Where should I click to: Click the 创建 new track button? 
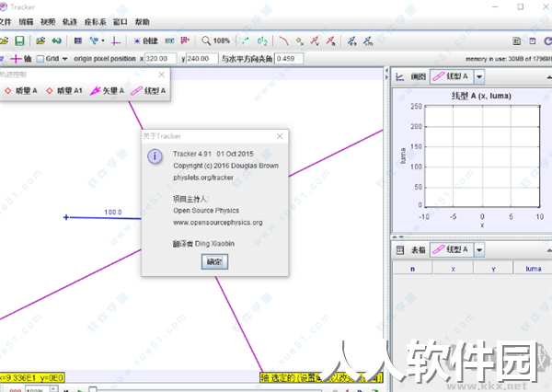tap(145, 40)
